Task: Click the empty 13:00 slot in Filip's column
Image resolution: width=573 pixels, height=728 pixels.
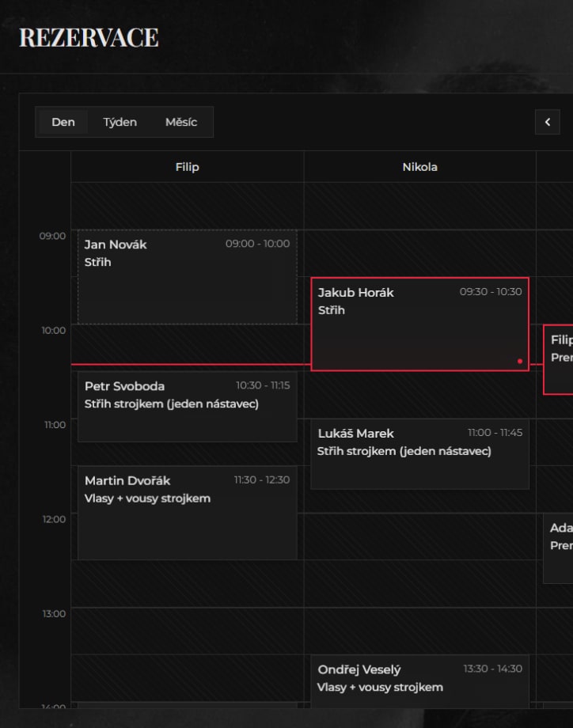Action: [x=187, y=631]
